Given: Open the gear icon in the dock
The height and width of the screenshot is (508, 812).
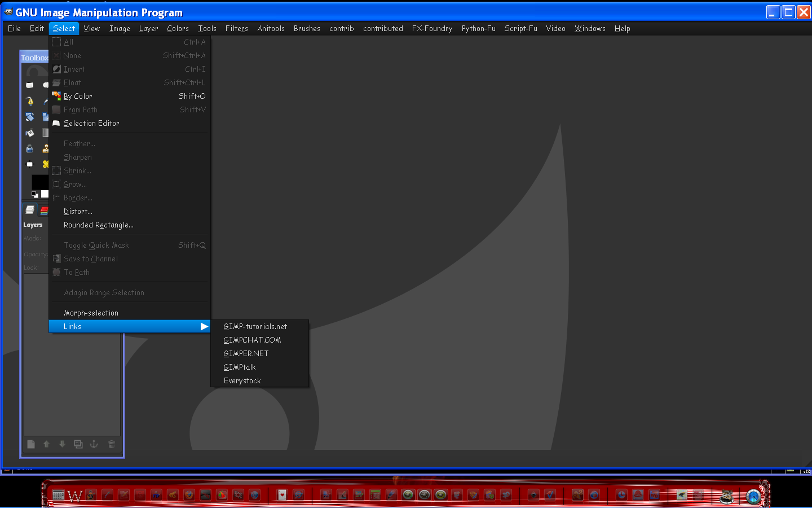Looking at the screenshot, I should click(x=239, y=495).
